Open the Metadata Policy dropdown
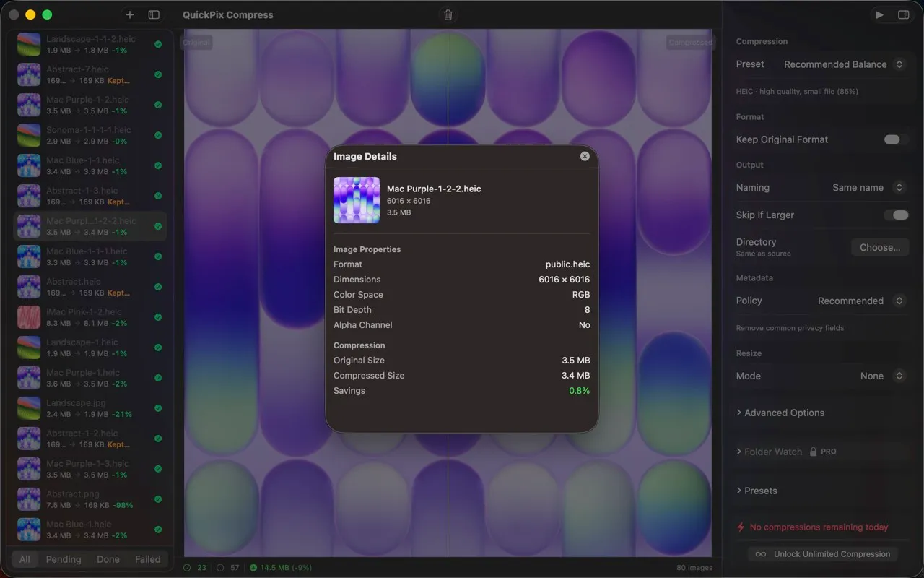 pos(861,301)
